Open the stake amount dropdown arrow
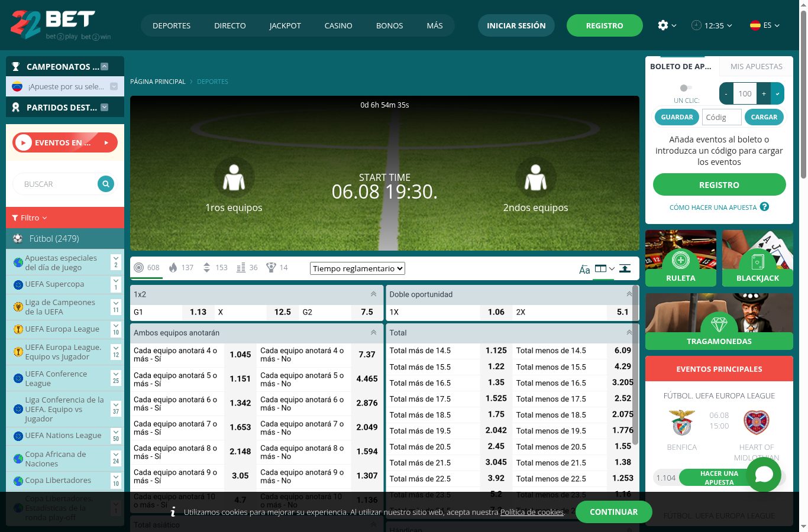Image resolution: width=808 pixels, height=532 pixels. pos(777,93)
